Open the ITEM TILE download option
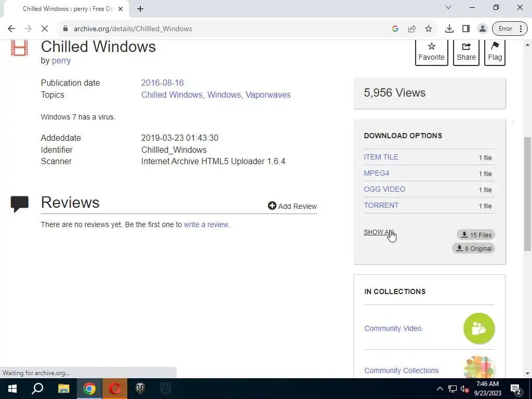The width and height of the screenshot is (532, 399). (381, 157)
